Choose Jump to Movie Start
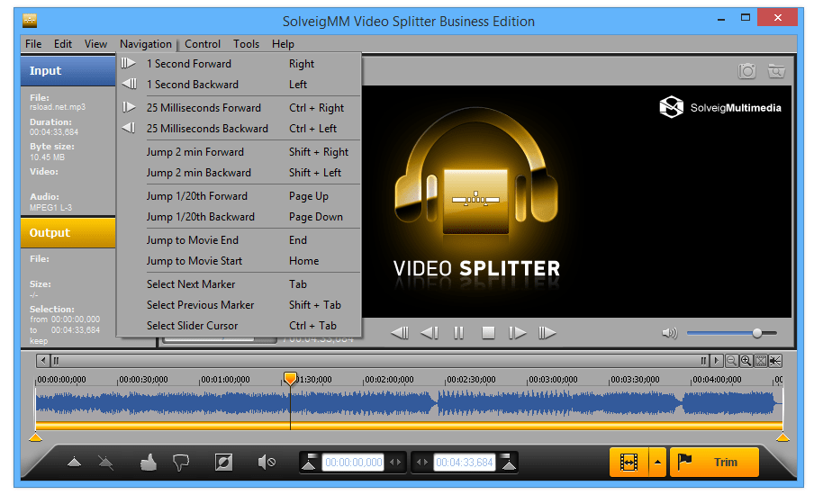 239,261
